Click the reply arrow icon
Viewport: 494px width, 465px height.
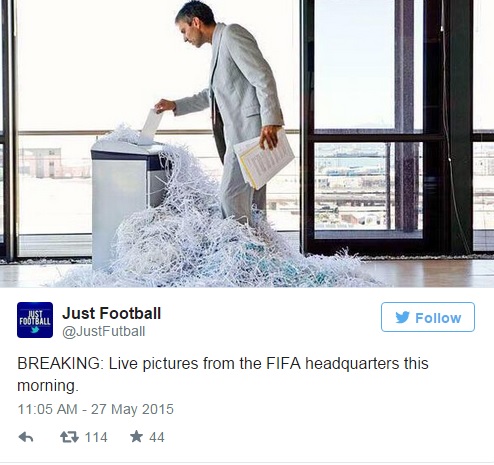pyautogui.click(x=26, y=437)
